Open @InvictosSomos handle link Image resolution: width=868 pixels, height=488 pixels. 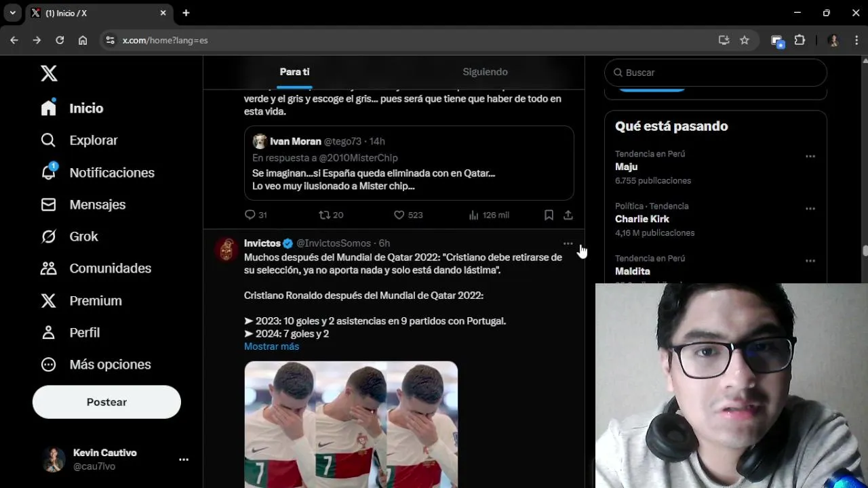click(x=334, y=243)
